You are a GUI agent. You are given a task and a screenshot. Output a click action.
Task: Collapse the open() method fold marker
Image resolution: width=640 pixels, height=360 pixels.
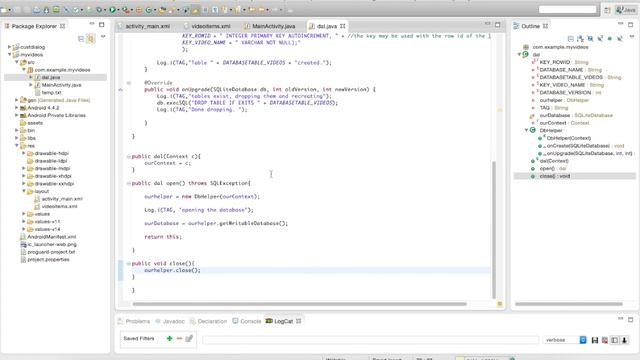pyautogui.click(x=128, y=183)
